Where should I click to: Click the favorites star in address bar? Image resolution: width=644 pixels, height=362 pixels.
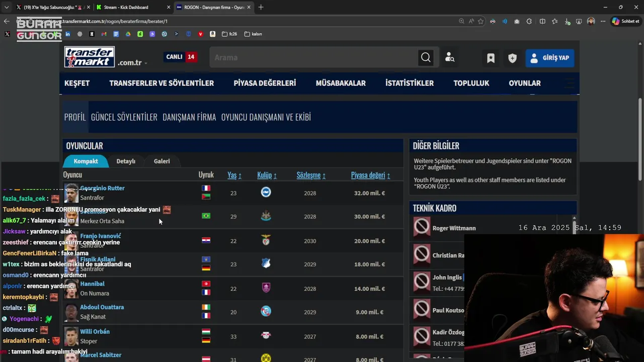tap(480, 21)
